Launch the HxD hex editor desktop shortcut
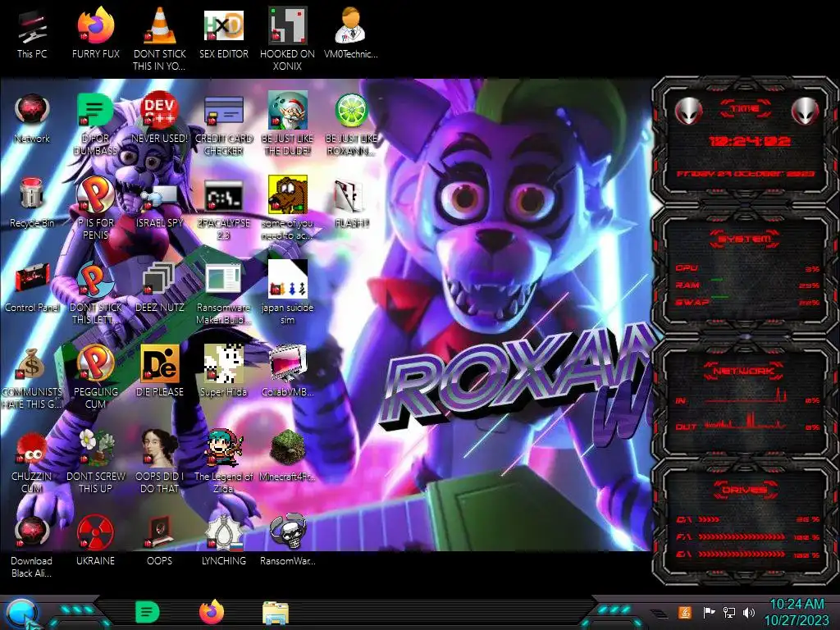 pos(223,33)
